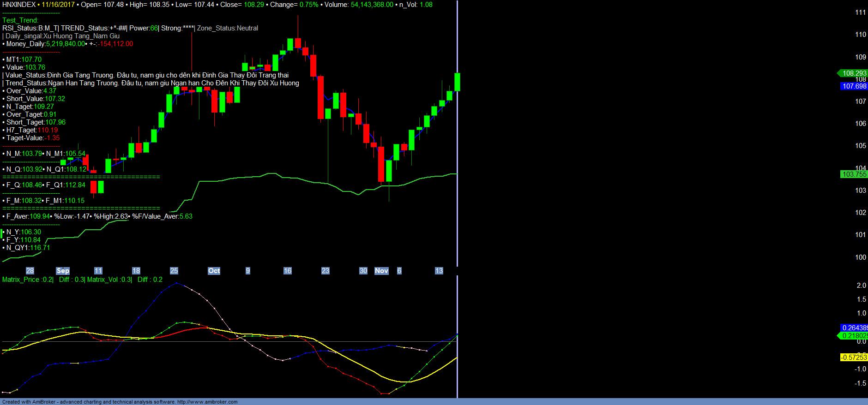Click the Zone_Status:Neutral text
This screenshot has width=868, height=405.
coord(228,28)
